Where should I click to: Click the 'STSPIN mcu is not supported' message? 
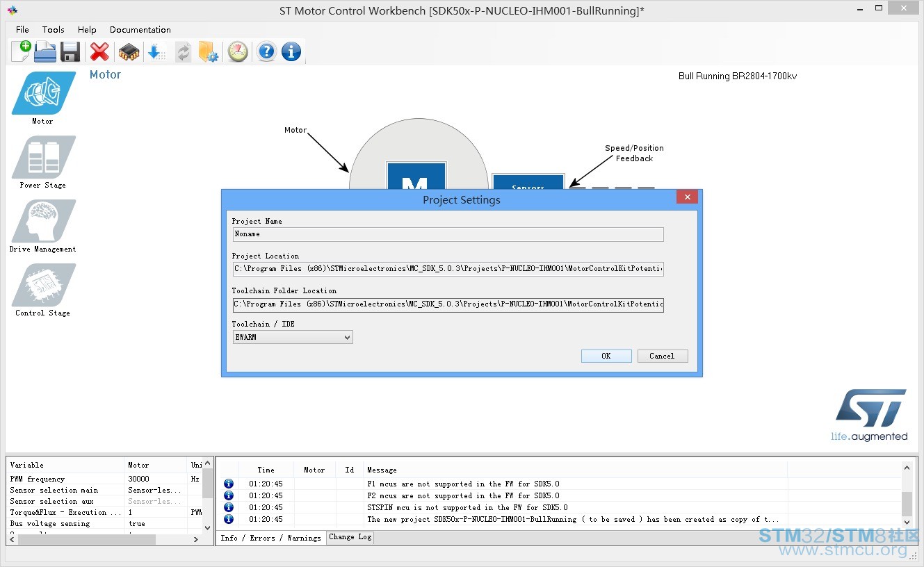tap(467, 507)
